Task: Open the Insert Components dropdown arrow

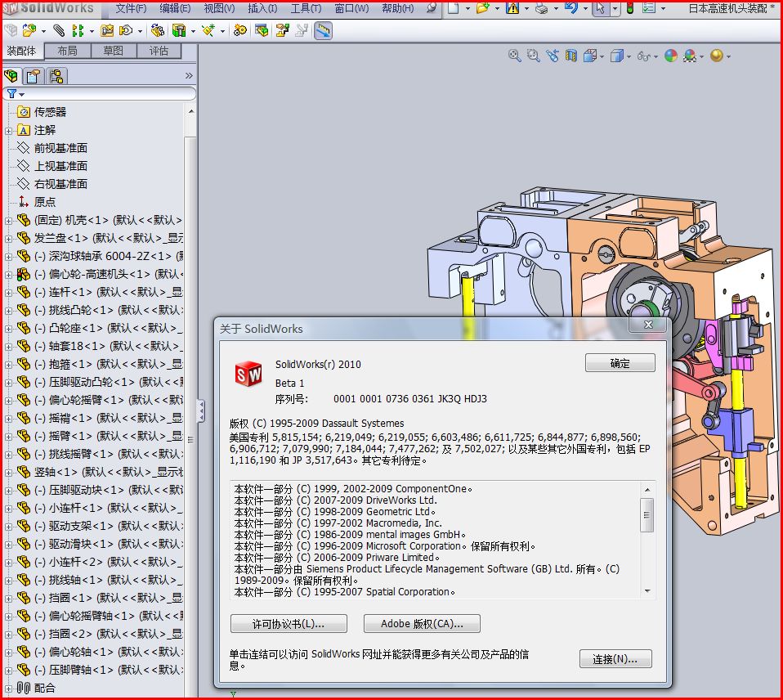Action: 44,31
